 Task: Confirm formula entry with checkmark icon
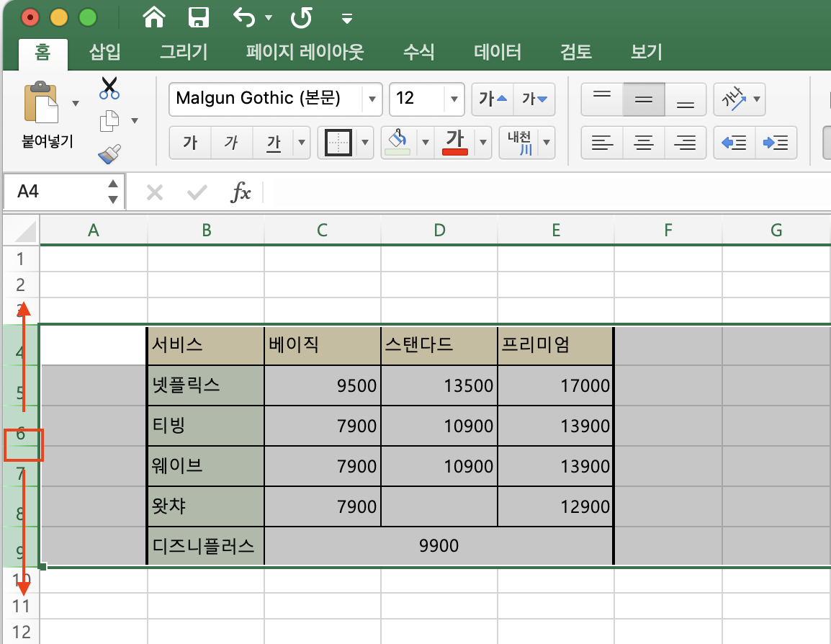coord(197,192)
